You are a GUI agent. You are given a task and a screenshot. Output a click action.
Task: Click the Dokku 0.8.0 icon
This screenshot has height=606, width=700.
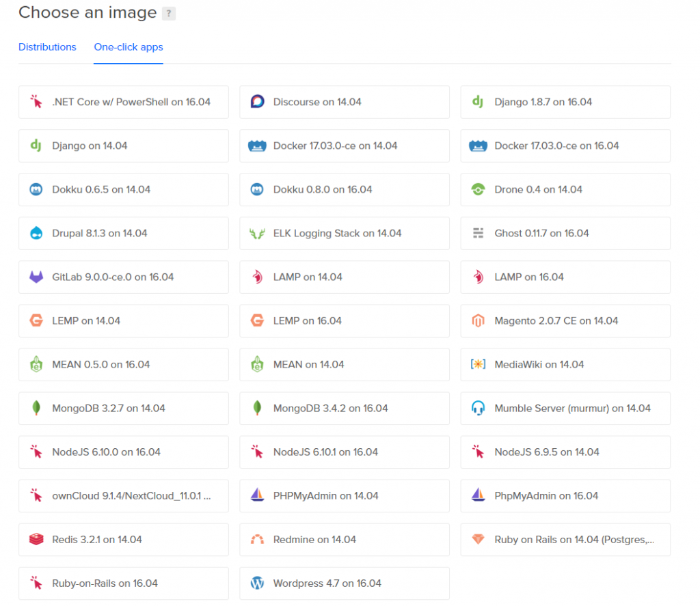pos(257,189)
